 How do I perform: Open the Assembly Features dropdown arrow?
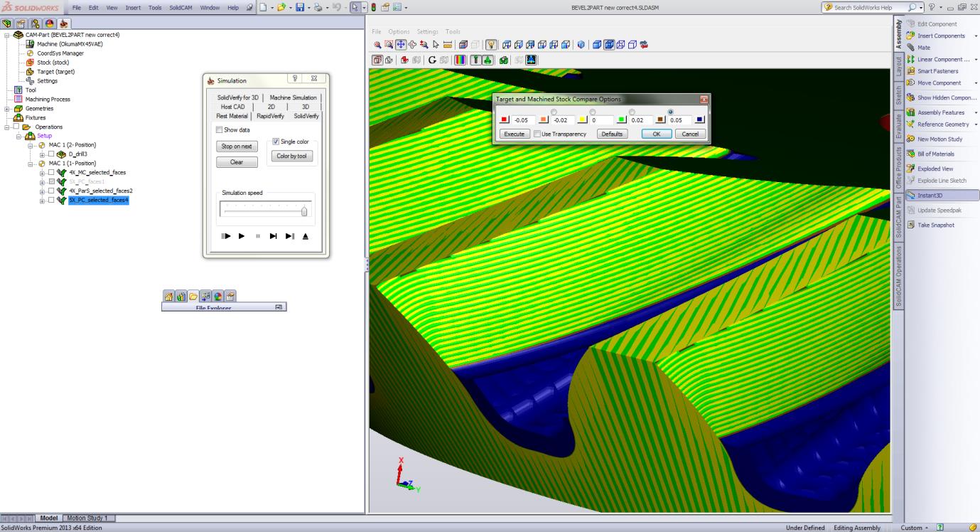(x=976, y=113)
